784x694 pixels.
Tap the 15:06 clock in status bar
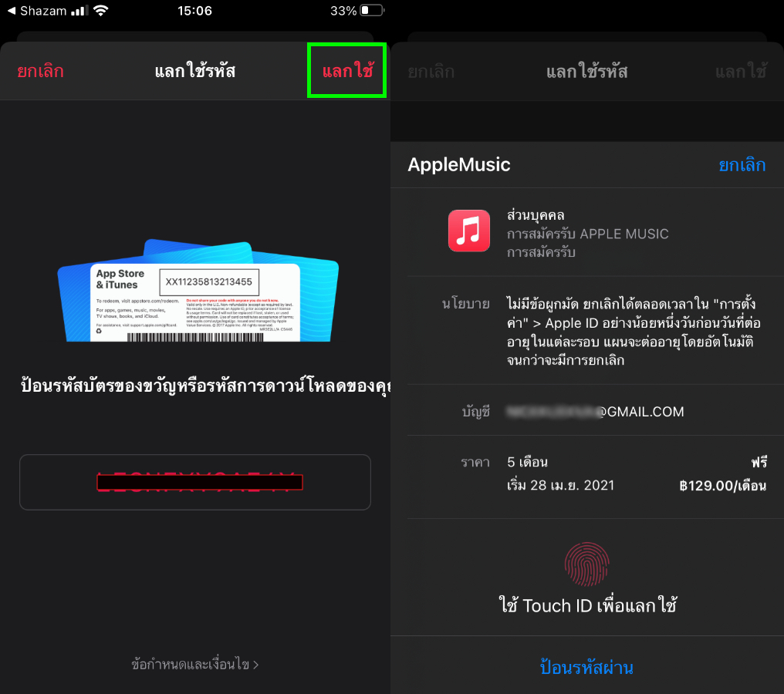pos(194,12)
